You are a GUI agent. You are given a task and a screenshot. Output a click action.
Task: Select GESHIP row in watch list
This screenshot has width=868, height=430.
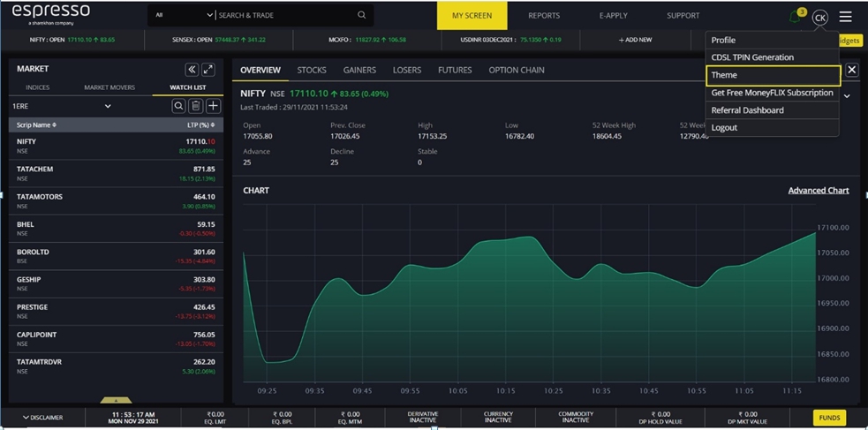click(117, 284)
